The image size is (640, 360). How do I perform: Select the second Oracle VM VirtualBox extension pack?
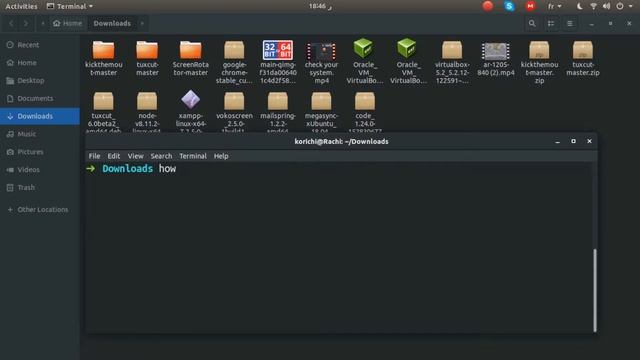pyautogui.click(x=408, y=61)
